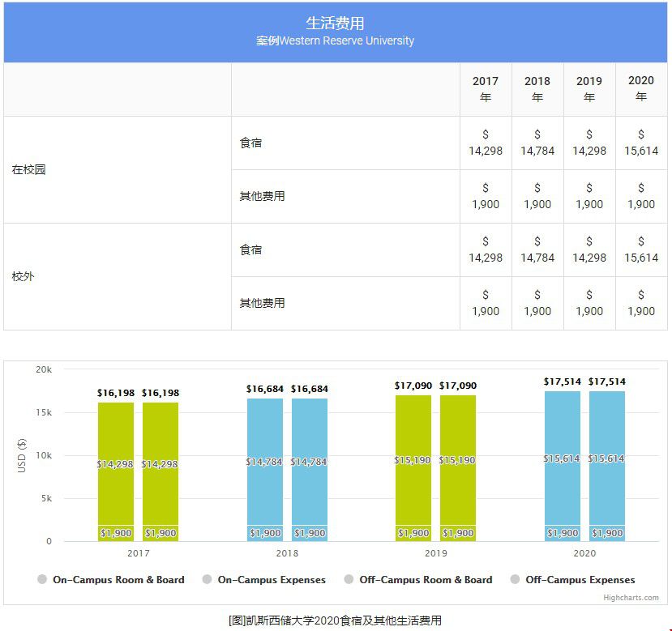Screen dimensions: 672x631
Task: Select 校外 食宿 cell for 2019
Action: tap(589, 249)
